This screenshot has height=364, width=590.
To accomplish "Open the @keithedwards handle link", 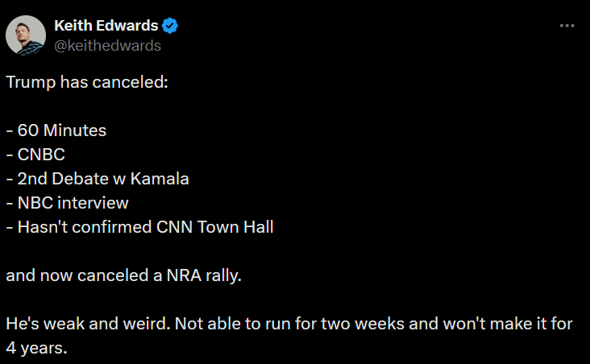I will click(x=107, y=45).
